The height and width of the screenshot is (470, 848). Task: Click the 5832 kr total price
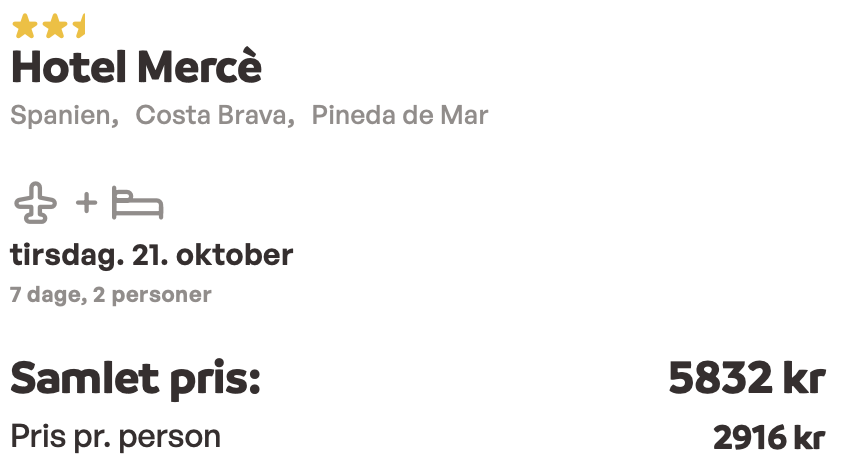747,378
